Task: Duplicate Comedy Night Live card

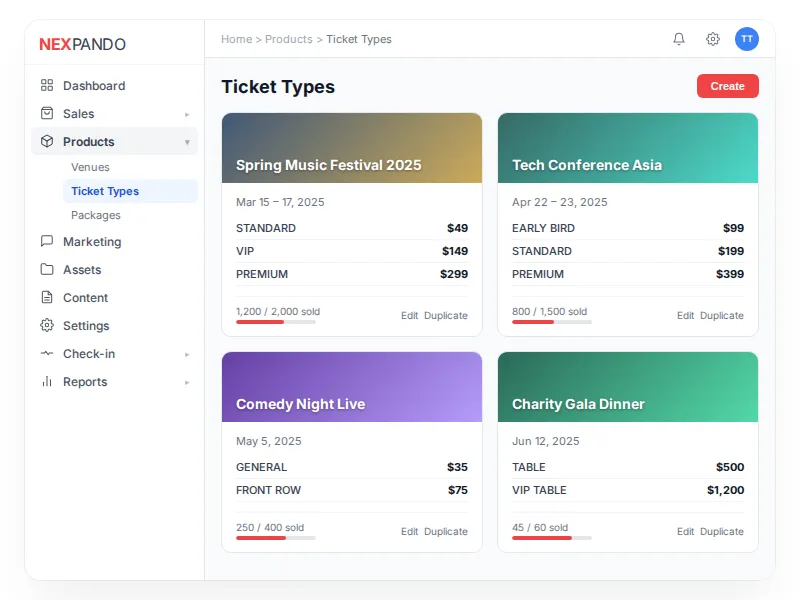Action: [x=446, y=531]
